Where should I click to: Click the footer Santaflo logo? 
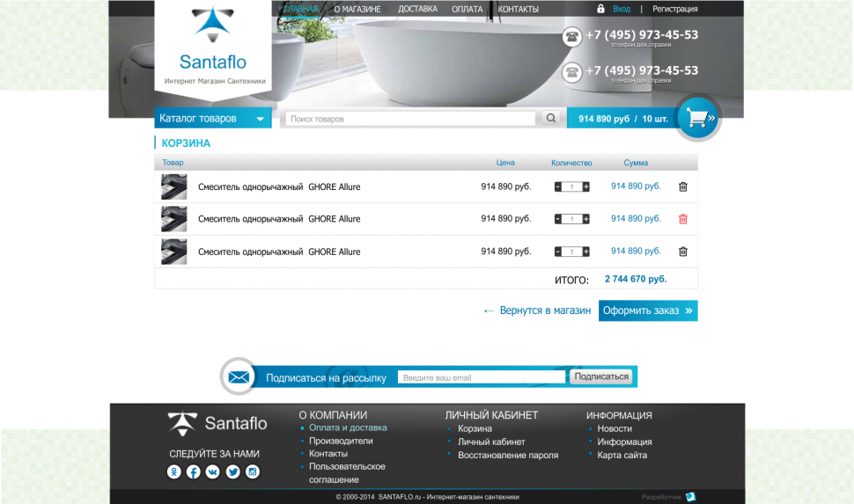pyautogui.click(x=217, y=423)
